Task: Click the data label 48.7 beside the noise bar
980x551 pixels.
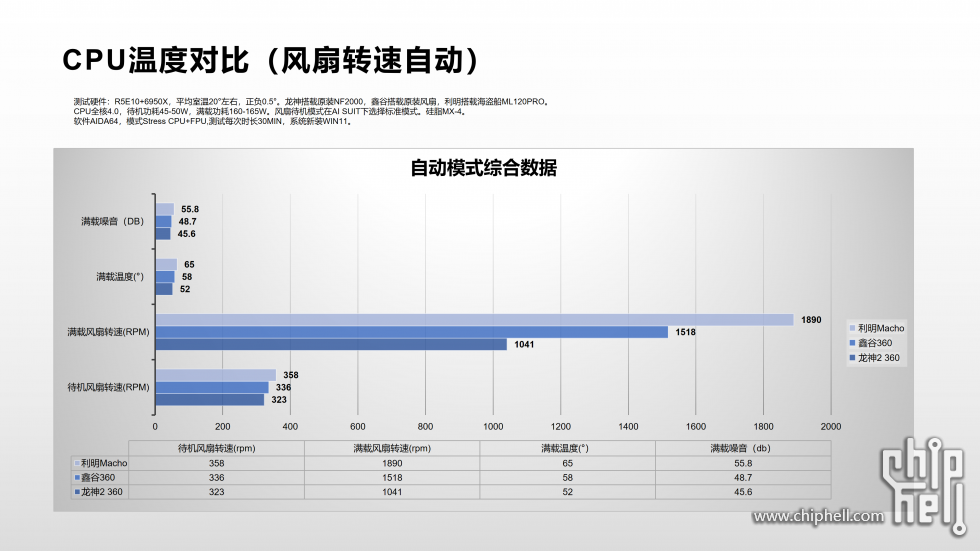Action: point(188,221)
